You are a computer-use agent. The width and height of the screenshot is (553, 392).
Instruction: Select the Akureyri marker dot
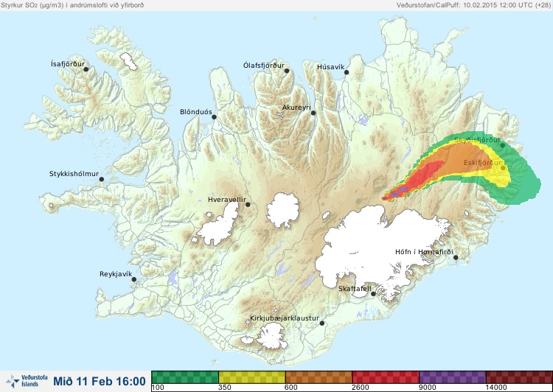pos(313,113)
